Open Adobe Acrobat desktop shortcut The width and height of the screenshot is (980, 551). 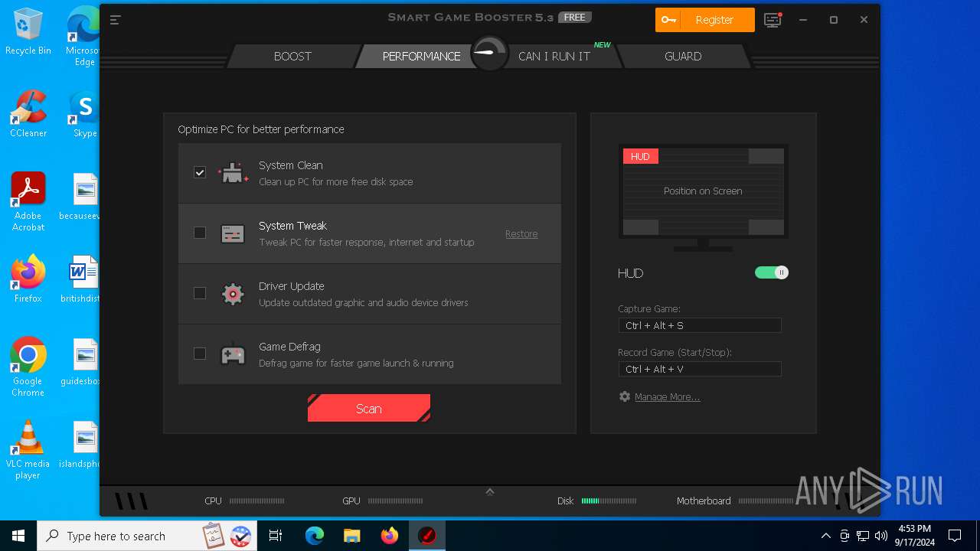click(28, 202)
